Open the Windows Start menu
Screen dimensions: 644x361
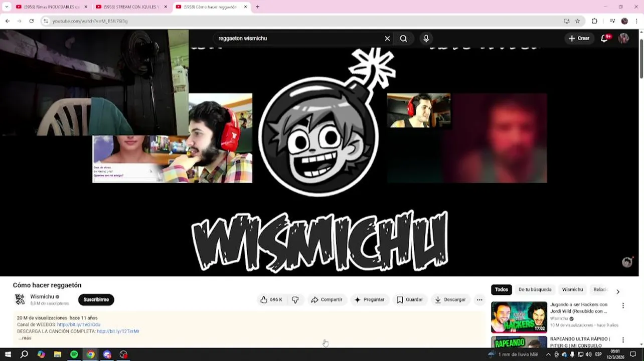click(8, 354)
